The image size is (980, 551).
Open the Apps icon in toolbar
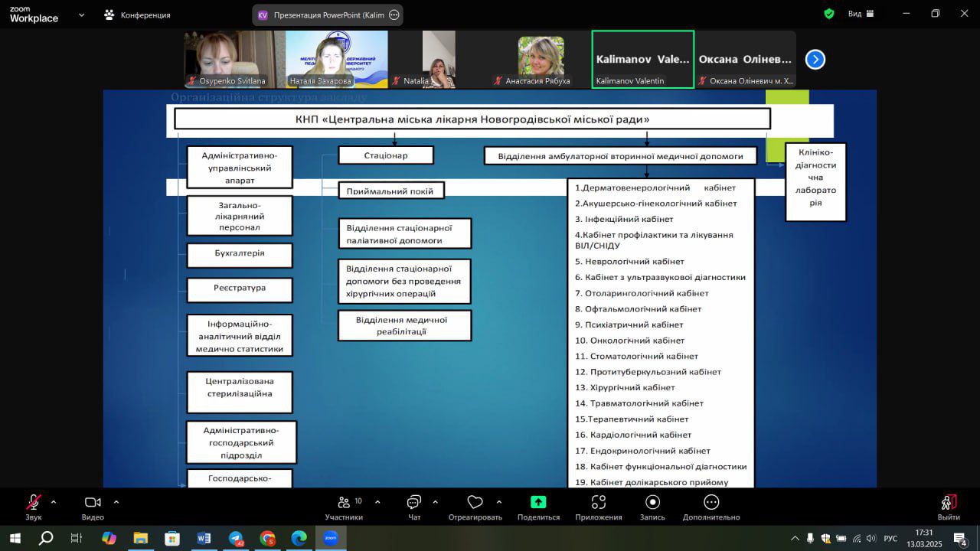(599, 502)
